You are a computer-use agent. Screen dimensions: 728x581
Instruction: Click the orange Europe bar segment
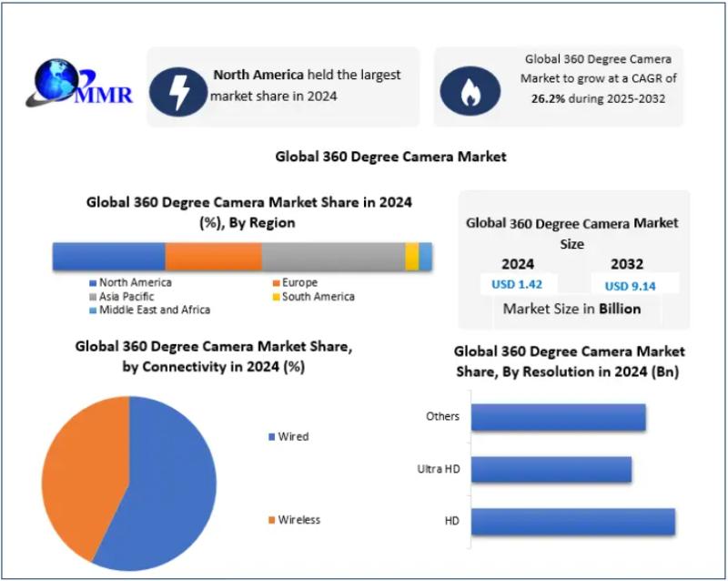point(213,257)
